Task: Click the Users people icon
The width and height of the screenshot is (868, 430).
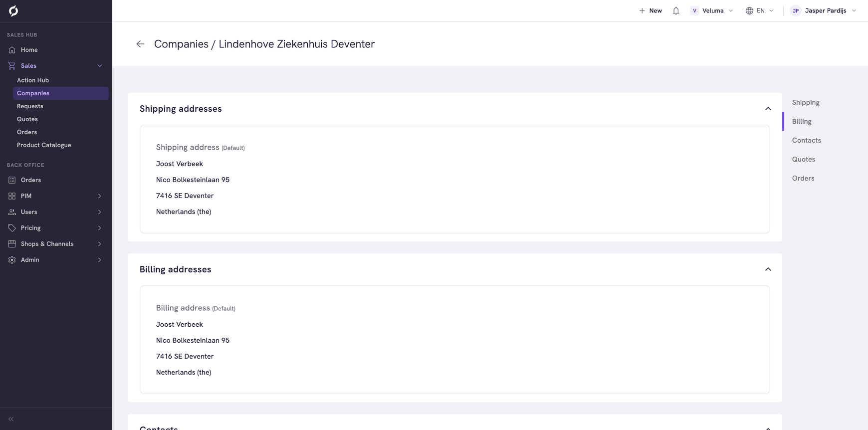Action: (12, 212)
